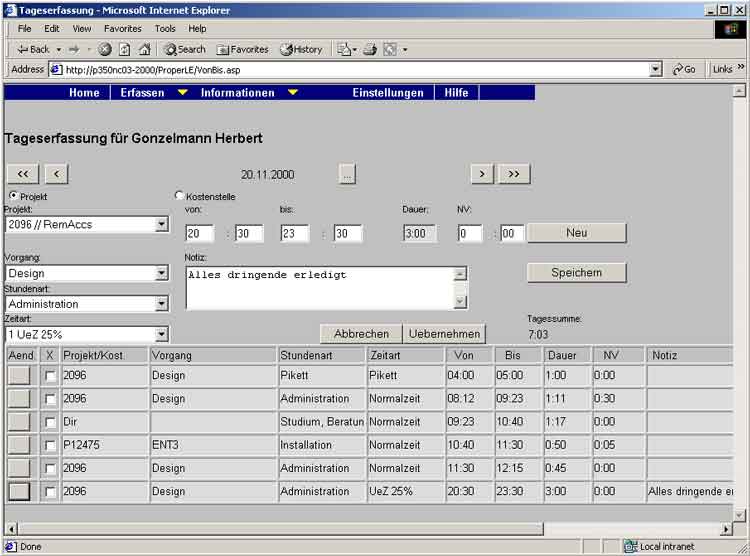Click the edit button of 11:30 row
Viewport: 750px width, 556px height.
(19, 468)
